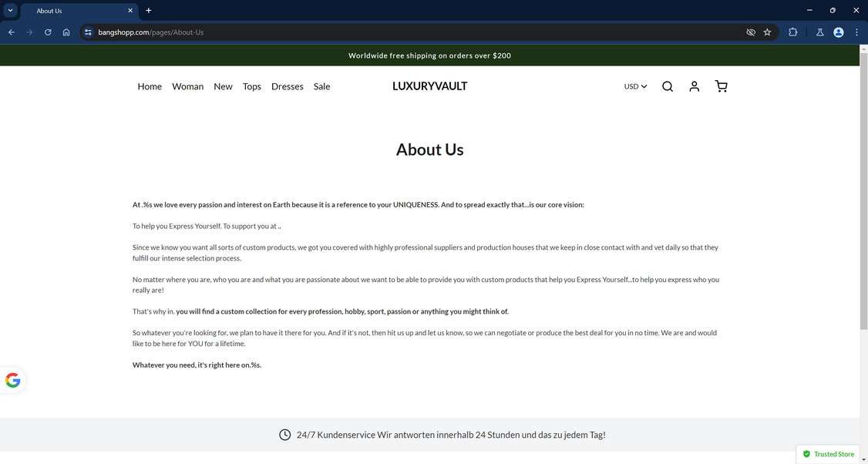Viewport: 868px width, 464px height.
Task: Click the 'That's why in.' custom collection line
Action: tap(320, 311)
